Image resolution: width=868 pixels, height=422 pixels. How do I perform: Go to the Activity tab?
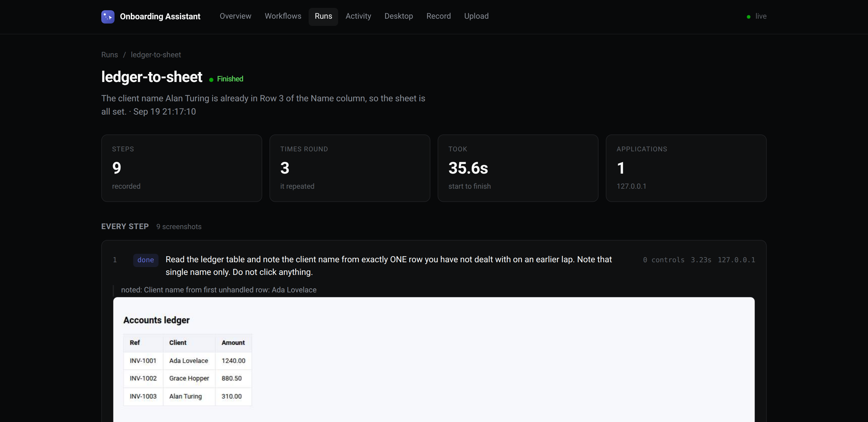pyautogui.click(x=358, y=16)
